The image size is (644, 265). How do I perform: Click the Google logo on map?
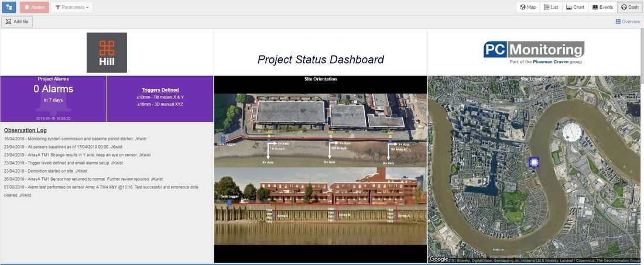(x=439, y=259)
